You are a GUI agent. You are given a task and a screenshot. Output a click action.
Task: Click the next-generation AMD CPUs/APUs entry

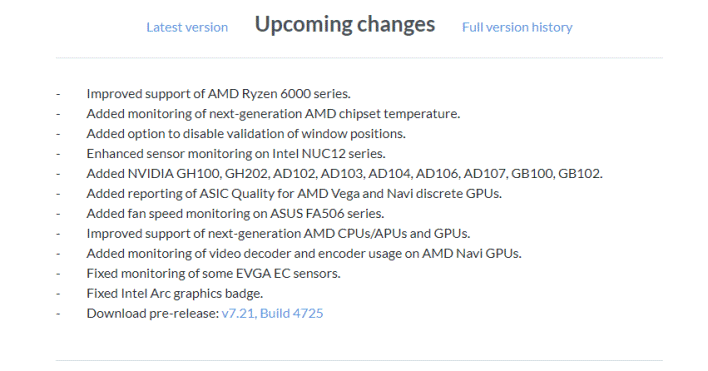[x=278, y=233]
